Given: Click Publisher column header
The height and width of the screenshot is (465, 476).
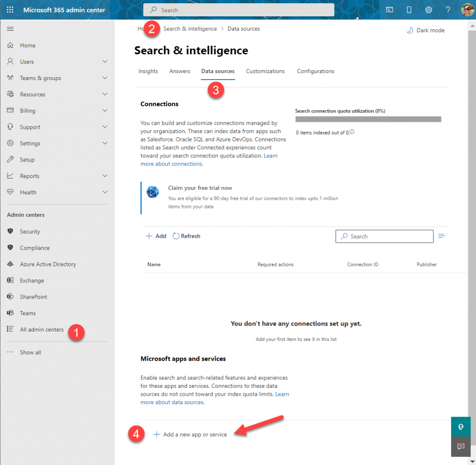Looking at the screenshot, I should [x=427, y=265].
